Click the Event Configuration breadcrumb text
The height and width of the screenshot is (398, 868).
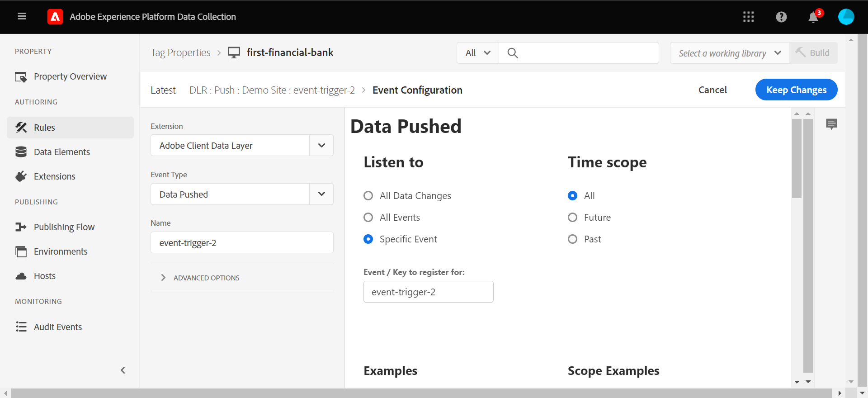(x=417, y=90)
